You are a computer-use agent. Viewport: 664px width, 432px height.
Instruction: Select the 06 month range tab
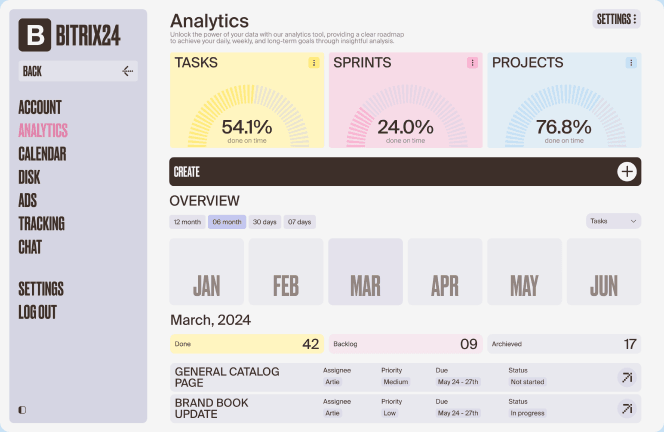227,222
